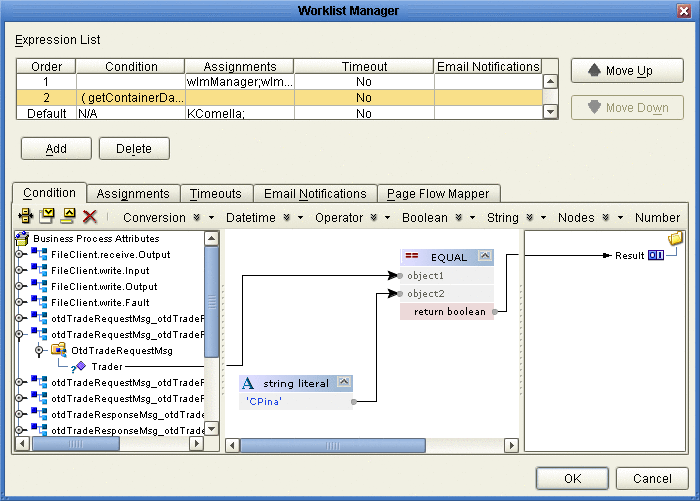The height and width of the screenshot is (501, 700).
Task: Click the tree pane scroll-right arrow
Action: (196, 444)
